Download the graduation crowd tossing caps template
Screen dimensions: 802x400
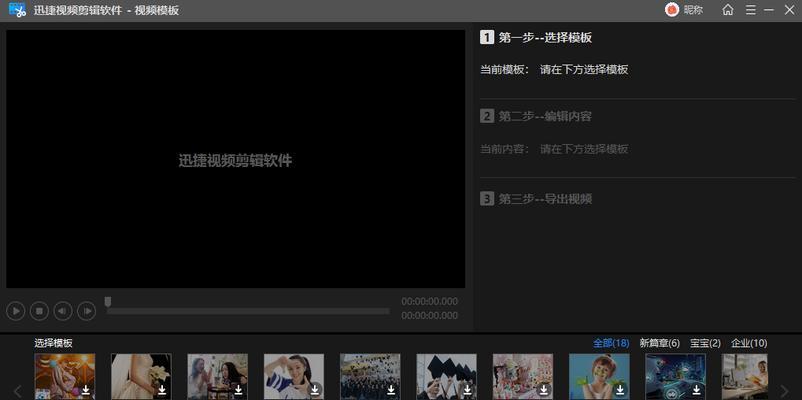point(391,390)
